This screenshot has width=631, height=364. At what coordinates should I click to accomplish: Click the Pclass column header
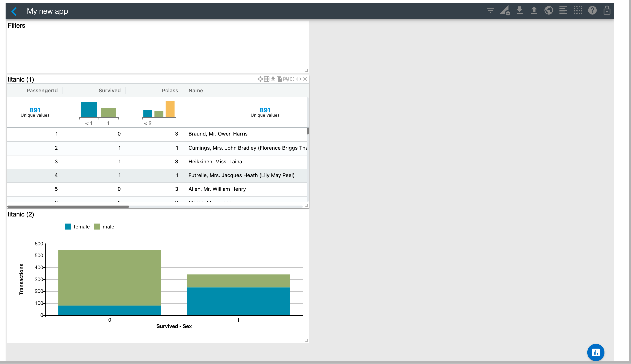(x=170, y=91)
